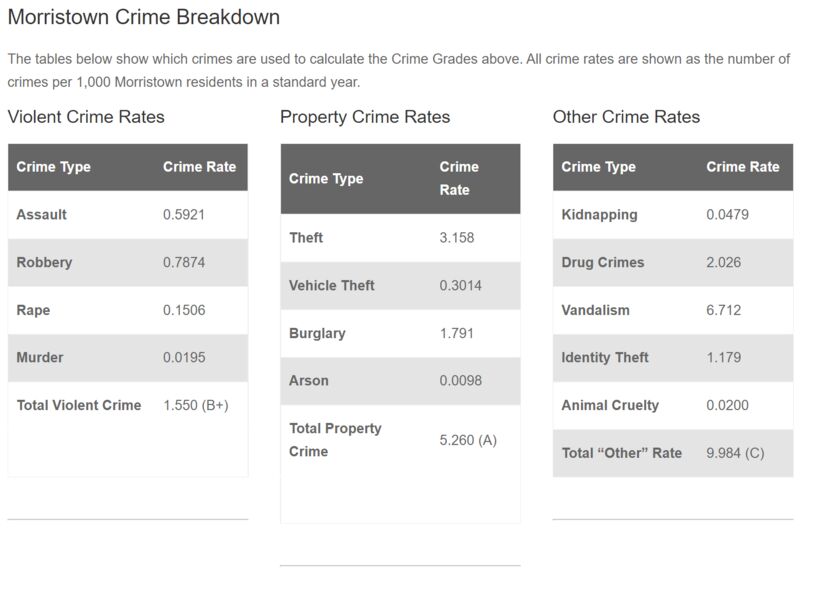Select the Animal Cruelty row label

point(610,406)
